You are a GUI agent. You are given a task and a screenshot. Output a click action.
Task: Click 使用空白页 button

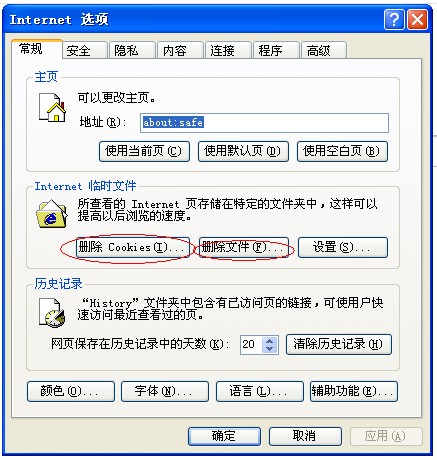coord(342,151)
